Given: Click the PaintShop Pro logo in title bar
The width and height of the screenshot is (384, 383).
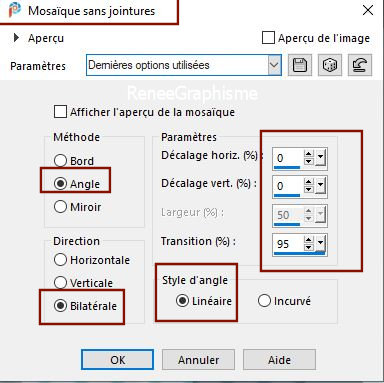Looking at the screenshot, I should pos(14,10).
